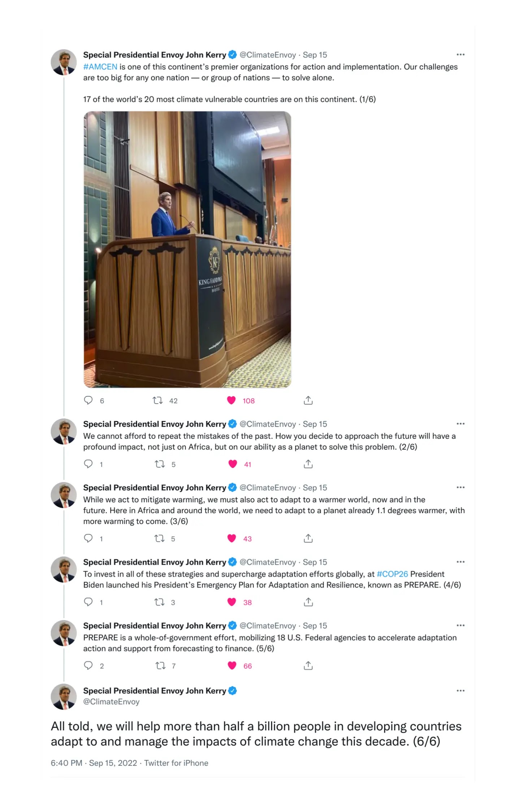This screenshot has width=532, height=807.
Task: Share the 3/6 tweet about adapting
Action: pos(308,538)
